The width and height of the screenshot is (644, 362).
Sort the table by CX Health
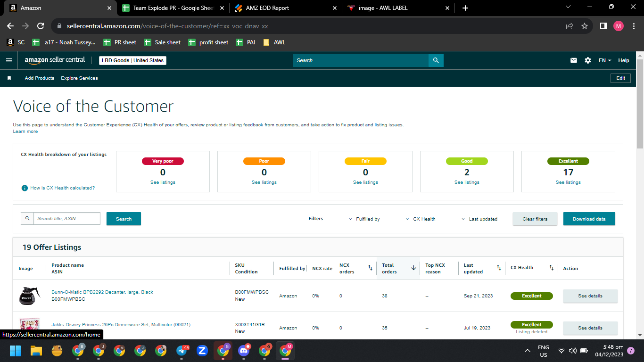(x=551, y=268)
